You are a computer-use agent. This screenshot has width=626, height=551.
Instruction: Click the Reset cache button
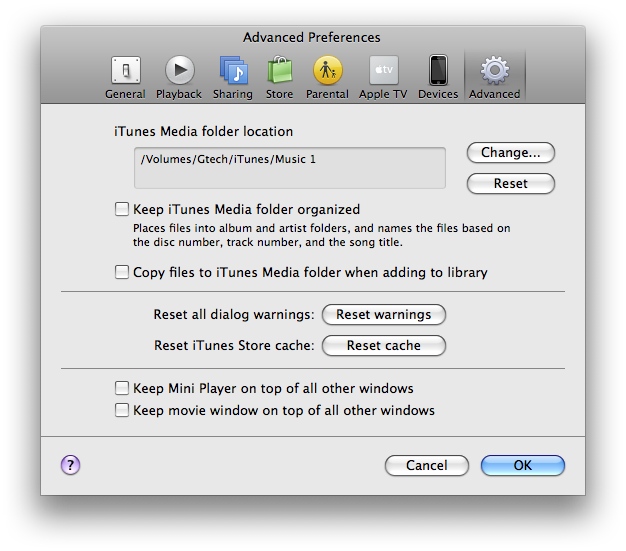tap(384, 345)
